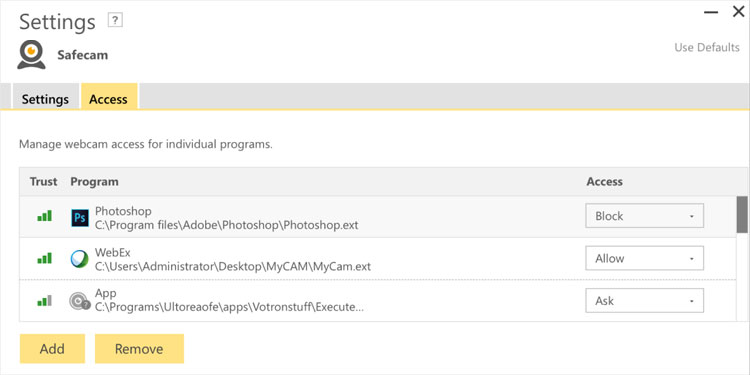Click Photoshop's trust level bars icon
The height and width of the screenshot is (375, 750).
click(x=44, y=216)
